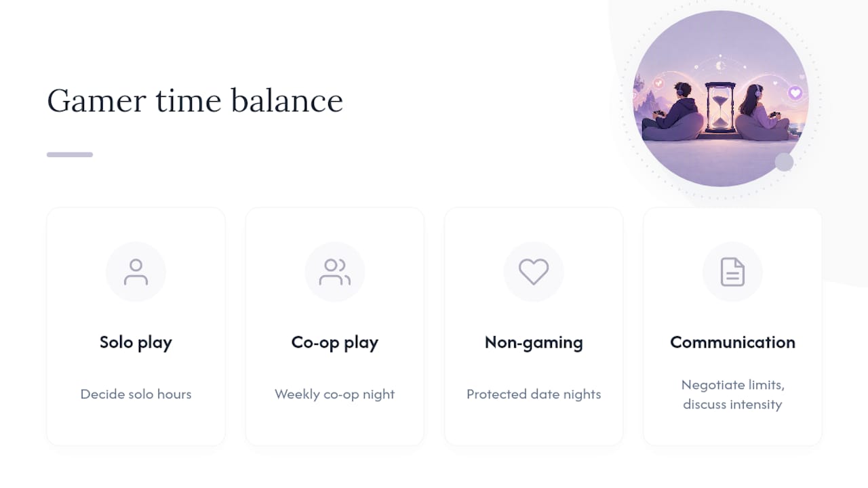Click the document Communication icon
Screen dimensions: 868x488
[732, 272]
